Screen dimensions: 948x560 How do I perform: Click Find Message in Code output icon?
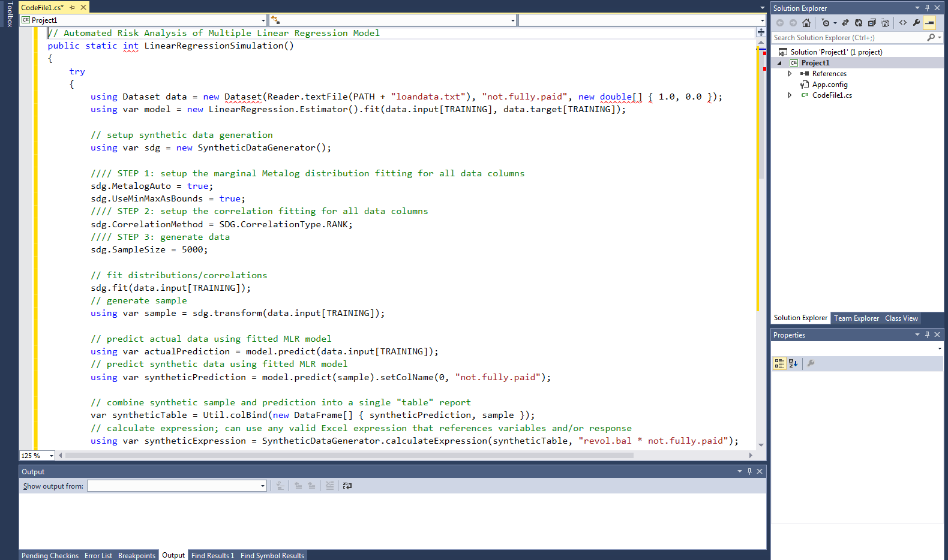[280, 486]
